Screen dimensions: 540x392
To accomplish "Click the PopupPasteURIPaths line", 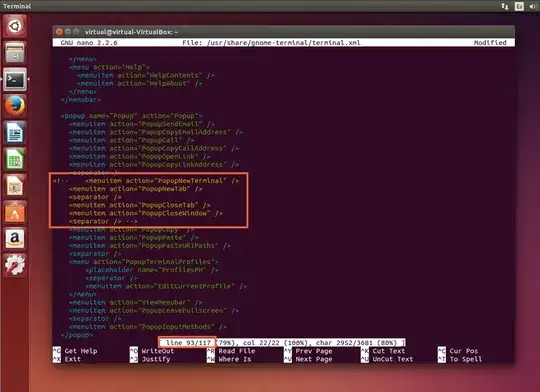I will pyautogui.click(x=150, y=246).
